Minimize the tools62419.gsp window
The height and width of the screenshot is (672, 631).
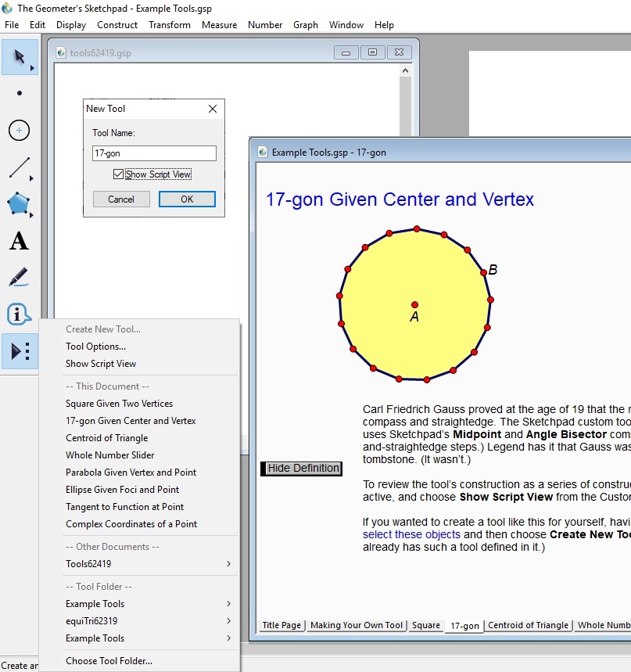point(346,52)
